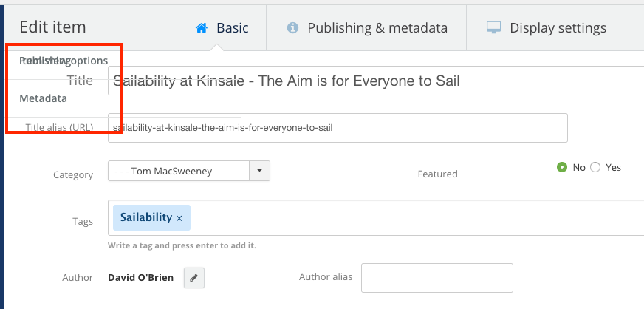The image size is (644, 309).
Task: Set Featured to No
Action: [562, 167]
